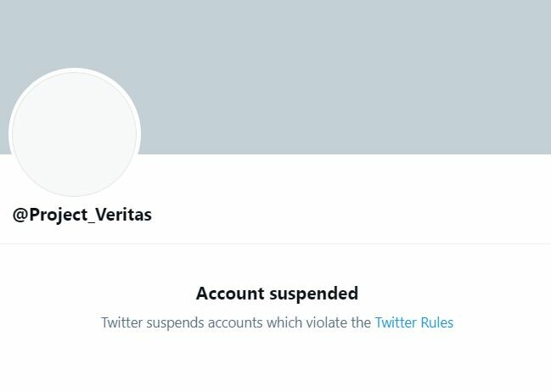Click the word 'suspends' in the notice
The image size is (551, 392).
coord(175,322)
